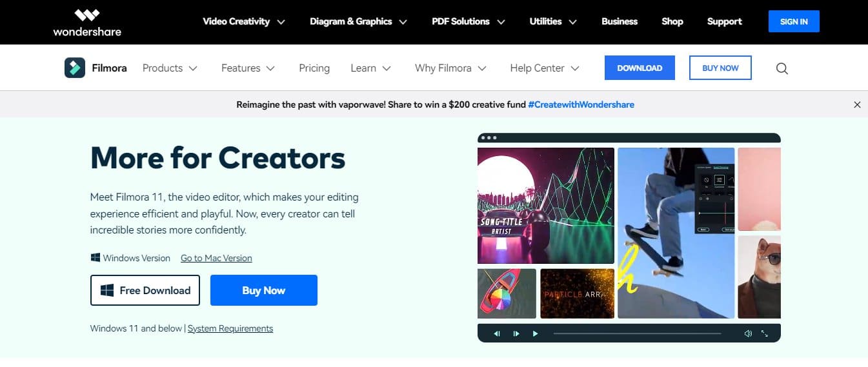Click the SIGN IN button
868x367 pixels.
click(x=794, y=21)
